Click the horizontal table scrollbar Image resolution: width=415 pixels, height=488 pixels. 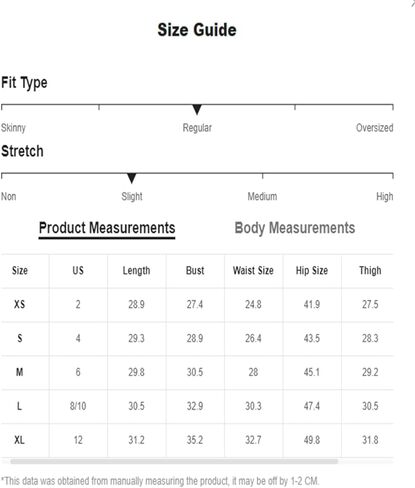pyautogui.click(x=174, y=461)
